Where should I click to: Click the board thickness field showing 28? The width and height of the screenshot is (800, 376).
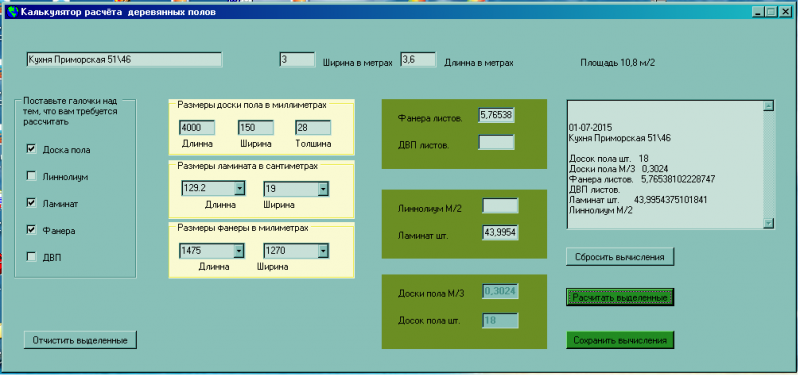pyautogui.click(x=313, y=128)
